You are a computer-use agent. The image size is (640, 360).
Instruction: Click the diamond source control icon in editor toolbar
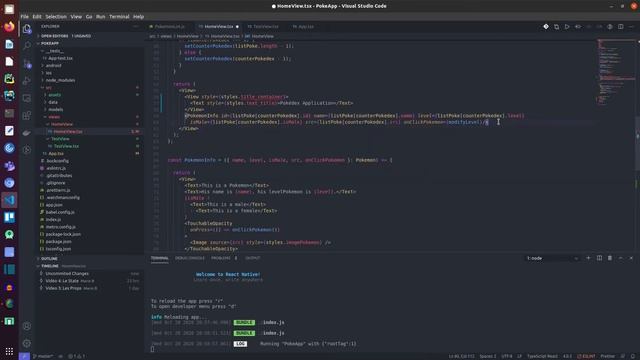(x=546, y=27)
